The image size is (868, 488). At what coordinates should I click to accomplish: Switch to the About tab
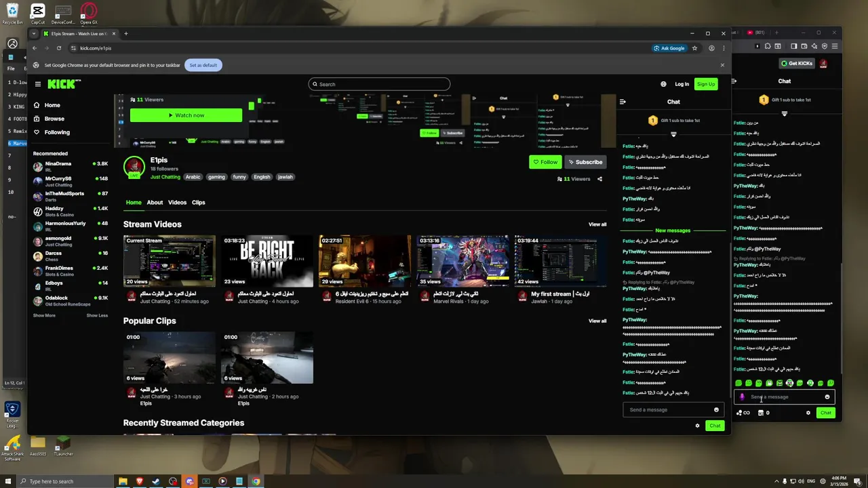coord(155,202)
